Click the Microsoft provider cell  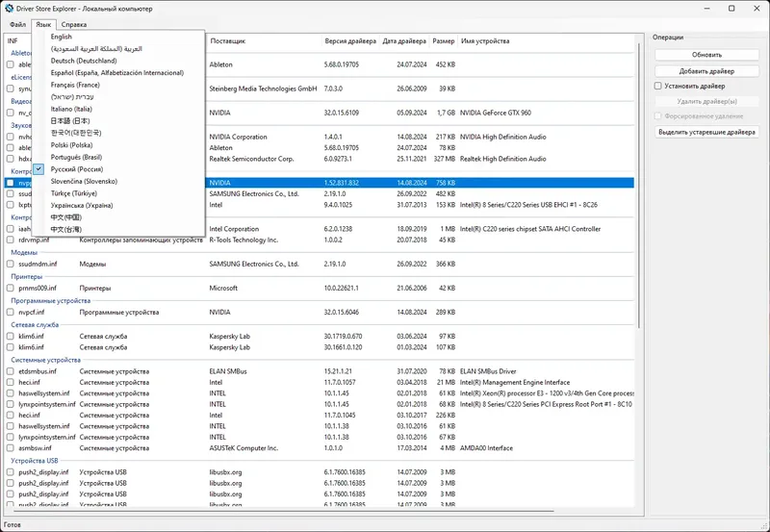pyautogui.click(x=223, y=288)
